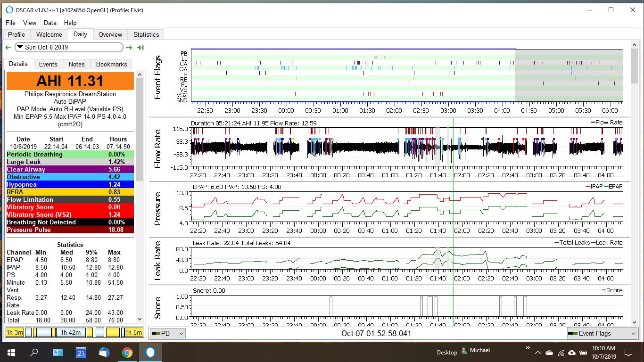Open the Help menu
This screenshot has width=644, height=362.
click(70, 23)
